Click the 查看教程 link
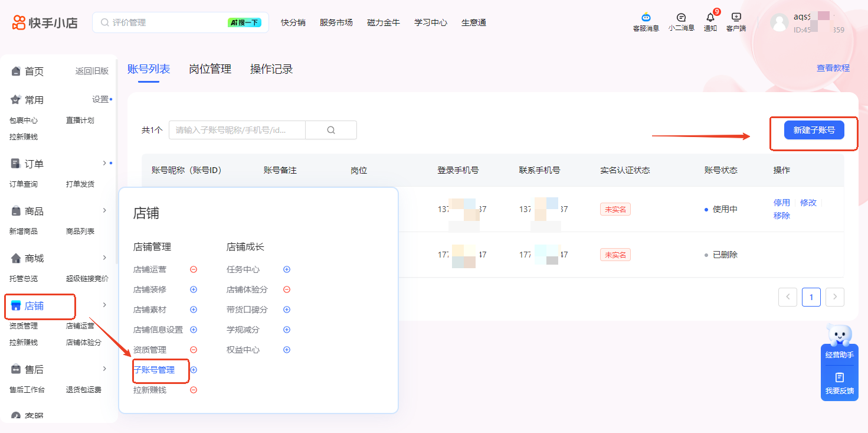 [x=833, y=68]
